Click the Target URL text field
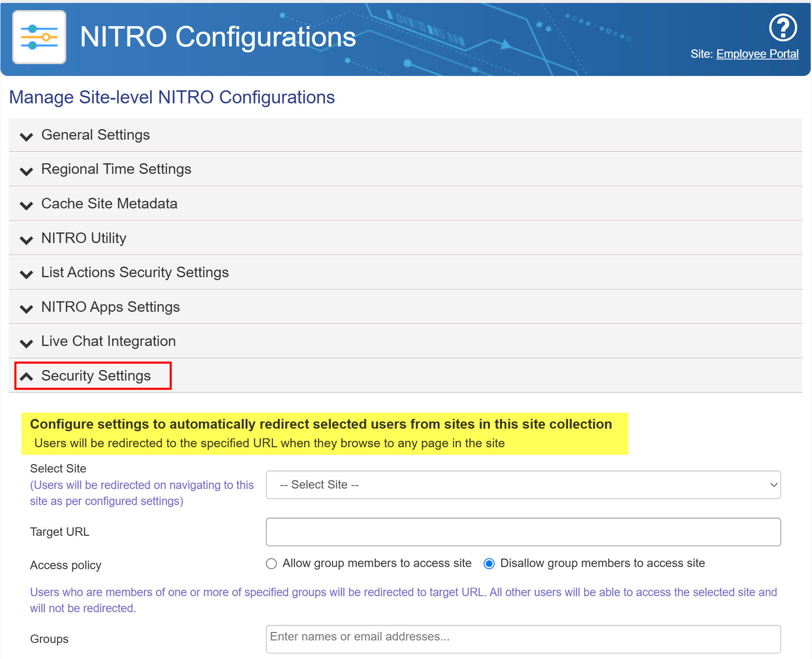 [x=523, y=532]
